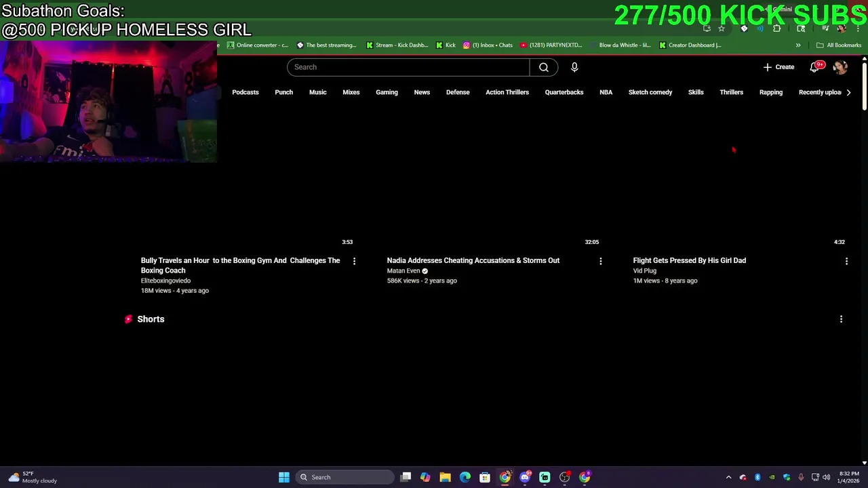Open Blow da Whistle bookmark

tap(619, 45)
